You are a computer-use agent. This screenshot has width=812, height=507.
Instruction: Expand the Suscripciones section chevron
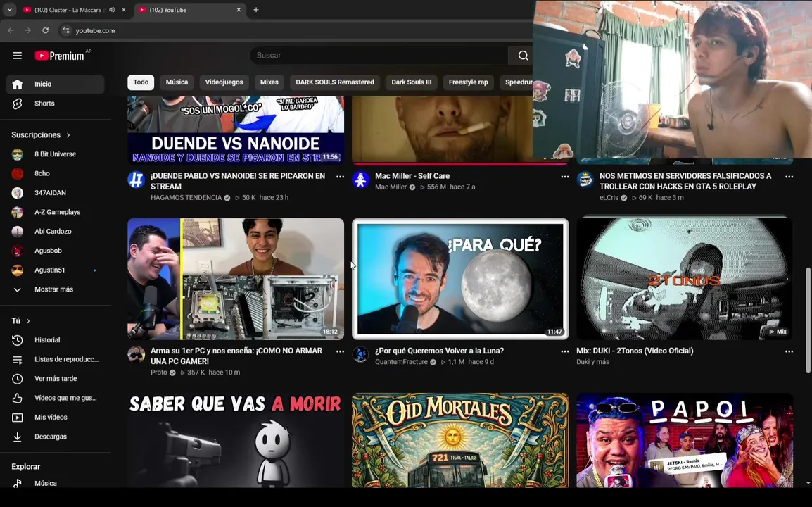68,135
